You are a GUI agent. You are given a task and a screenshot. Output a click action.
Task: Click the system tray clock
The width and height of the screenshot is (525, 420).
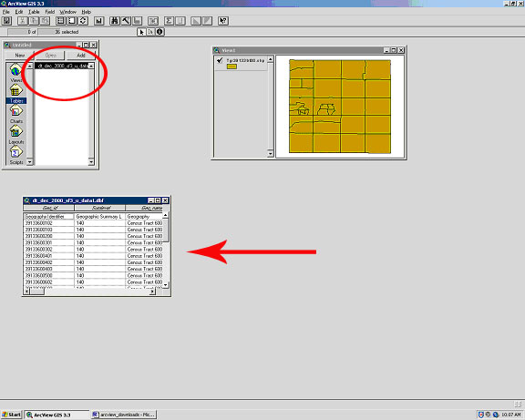pyautogui.click(x=511, y=415)
